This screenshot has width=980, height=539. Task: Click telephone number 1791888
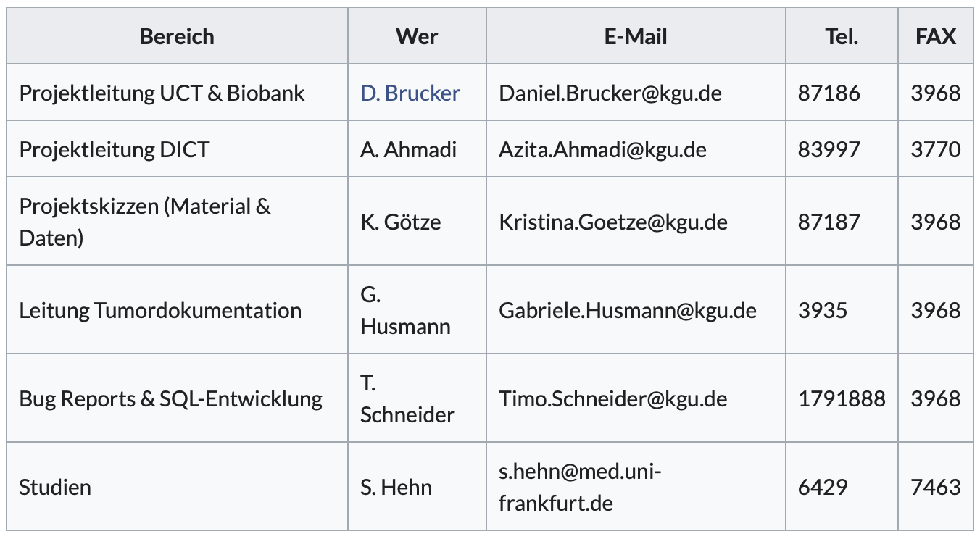pos(842,398)
